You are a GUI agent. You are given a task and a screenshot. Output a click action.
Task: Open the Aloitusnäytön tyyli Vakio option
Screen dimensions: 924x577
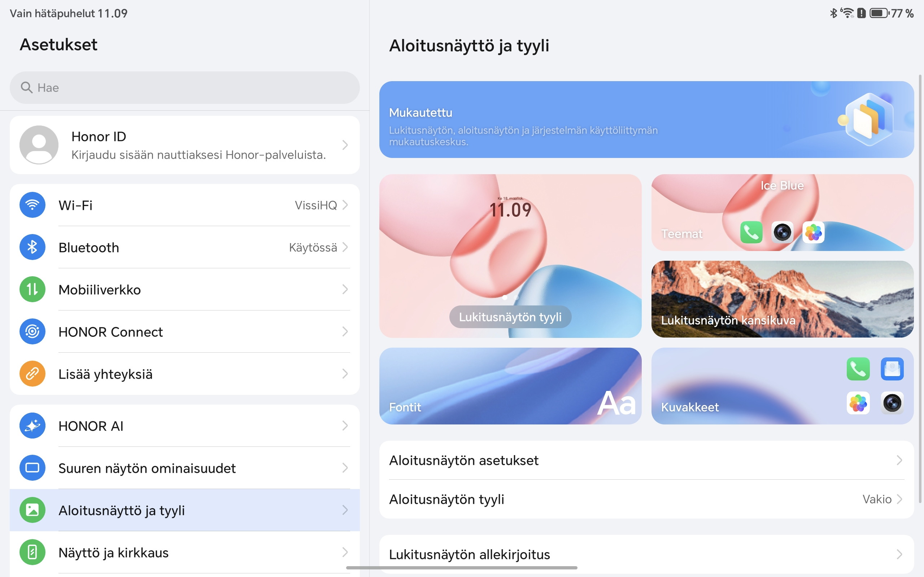646,499
